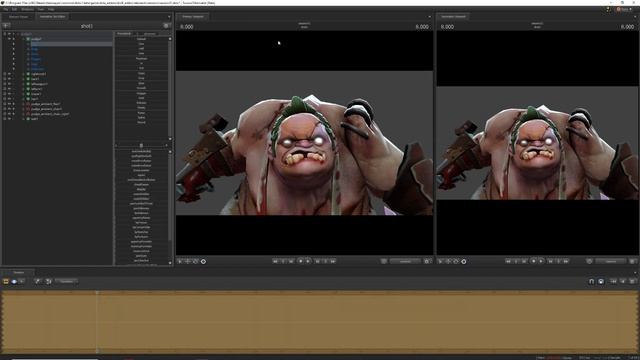Open the Edit menu
This screenshot has height=360, width=640.
[15, 9]
